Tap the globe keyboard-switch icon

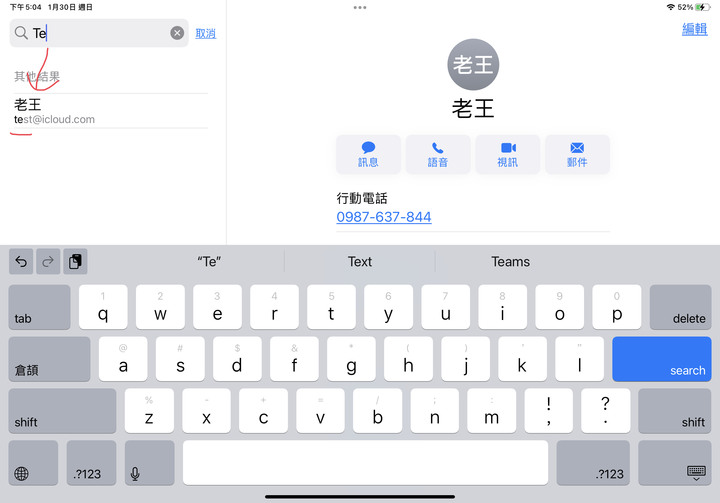[x=33, y=463]
